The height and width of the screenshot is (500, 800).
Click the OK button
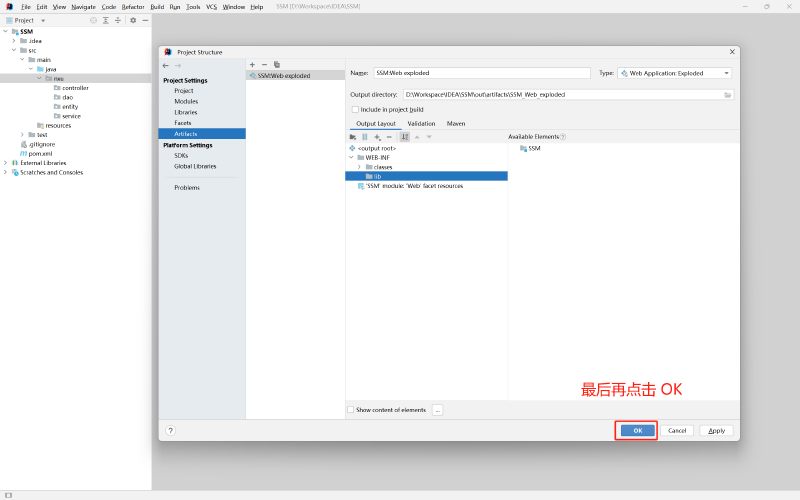tap(637, 431)
